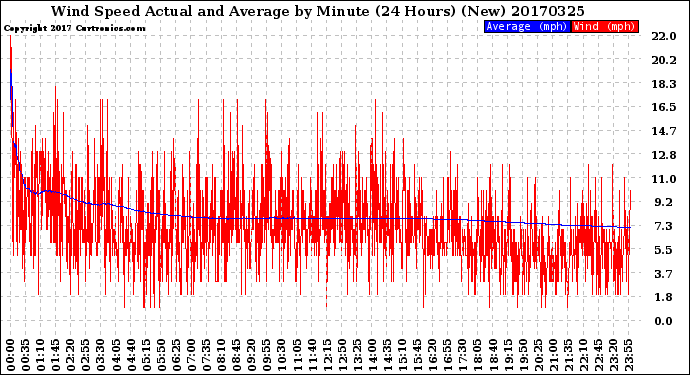Screen dimensions: 690x375
Task: Click the 19:50 time axis label
Action: point(522,355)
